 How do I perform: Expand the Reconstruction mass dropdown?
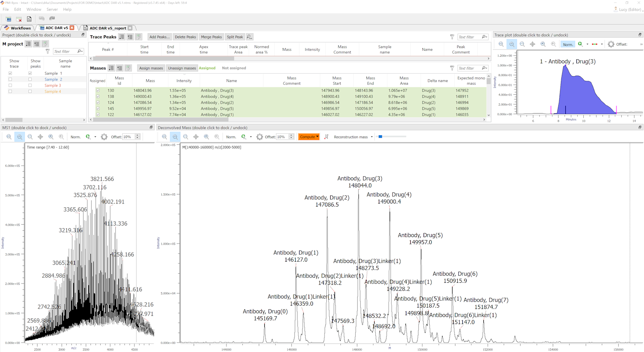point(371,137)
